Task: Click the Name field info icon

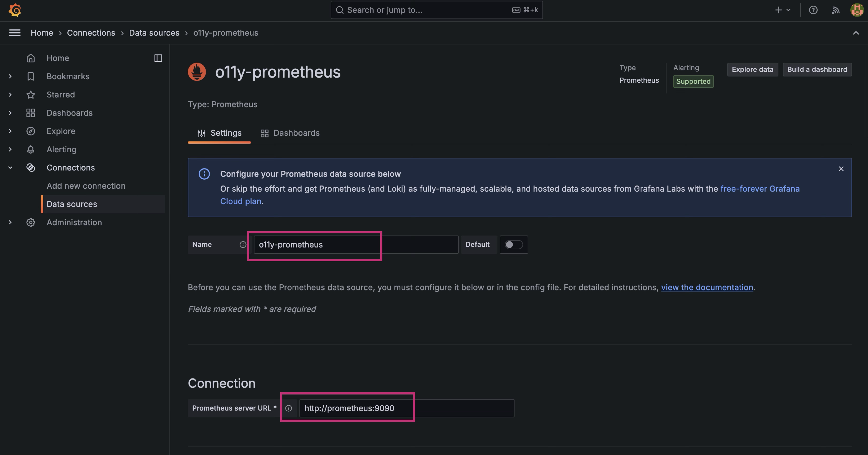Action: click(x=243, y=245)
